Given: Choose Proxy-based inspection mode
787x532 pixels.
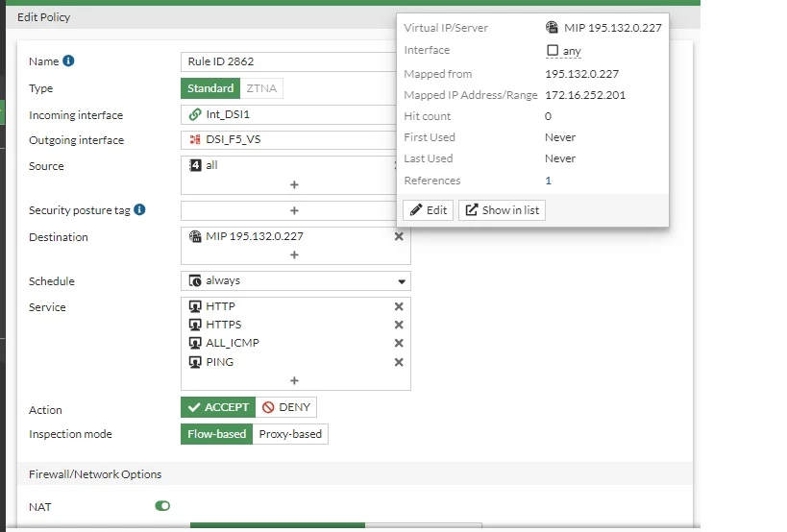Looking at the screenshot, I should point(290,434).
